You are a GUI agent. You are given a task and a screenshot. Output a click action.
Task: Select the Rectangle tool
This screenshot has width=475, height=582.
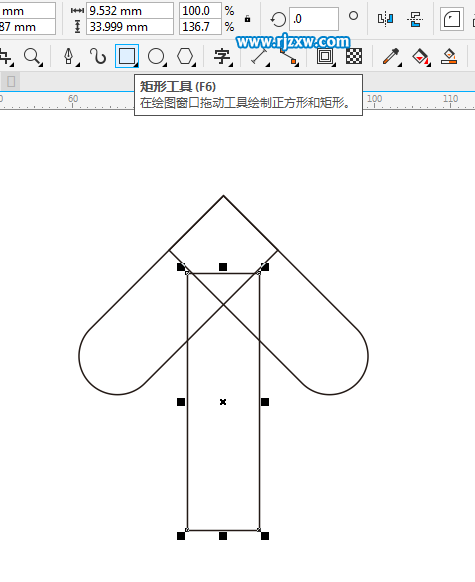click(x=127, y=56)
